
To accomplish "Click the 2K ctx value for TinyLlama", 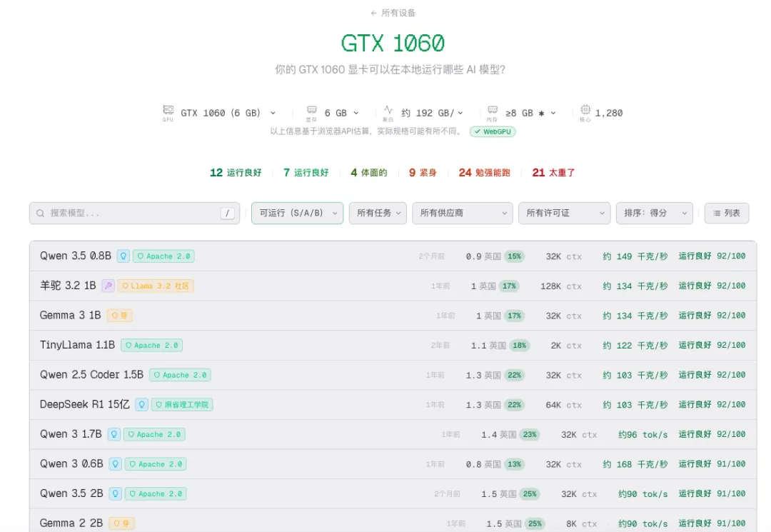I will (566, 346).
